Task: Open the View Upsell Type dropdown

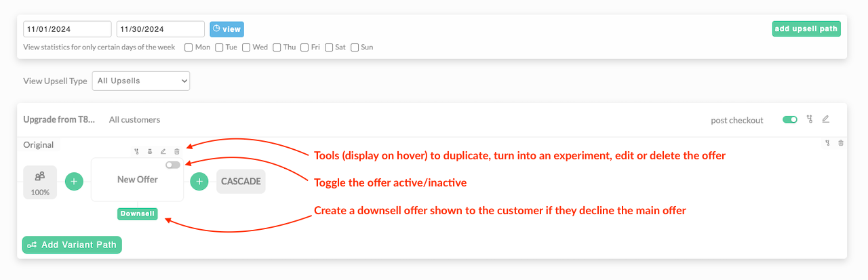Action: [141, 81]
